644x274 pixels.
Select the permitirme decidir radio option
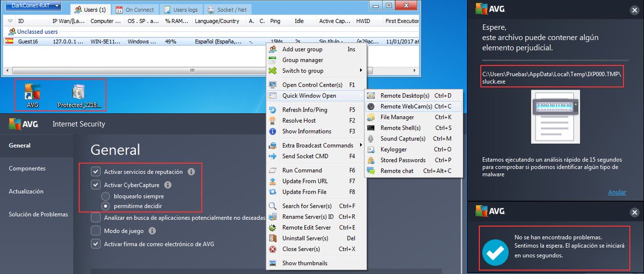tap(106, 206)
